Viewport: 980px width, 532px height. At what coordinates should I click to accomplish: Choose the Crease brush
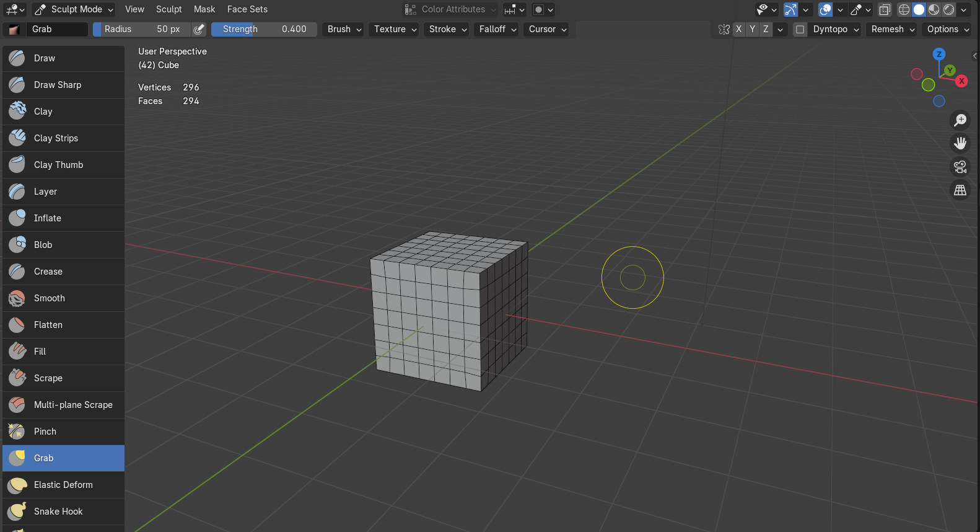(x=63, y=272)
